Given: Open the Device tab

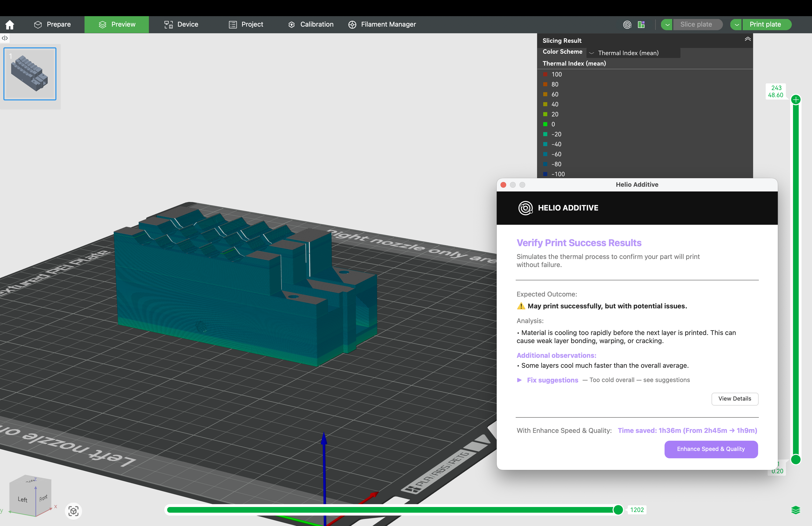Looking at the screenshot, I should 181,24.
